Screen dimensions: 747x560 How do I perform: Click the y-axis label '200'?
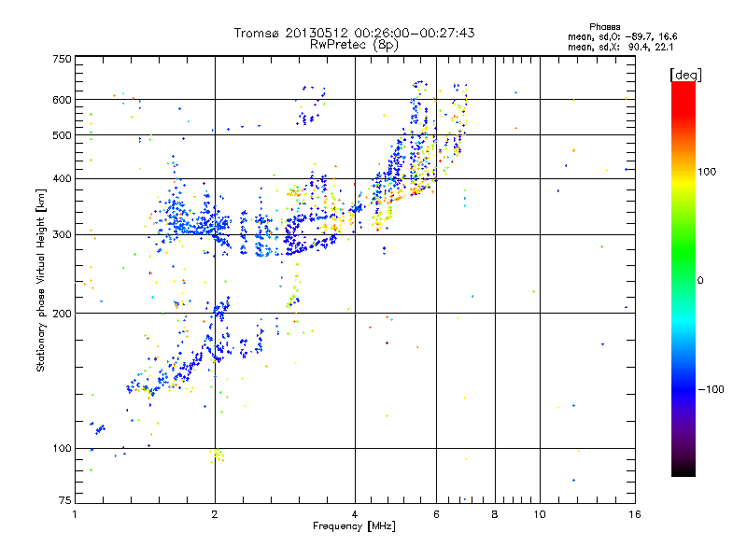62,314
